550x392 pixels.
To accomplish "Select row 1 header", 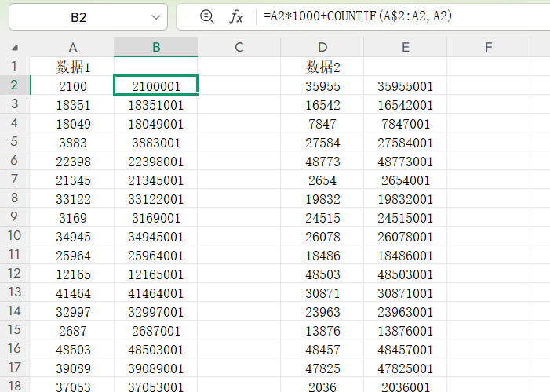I will tap(15, 67).
